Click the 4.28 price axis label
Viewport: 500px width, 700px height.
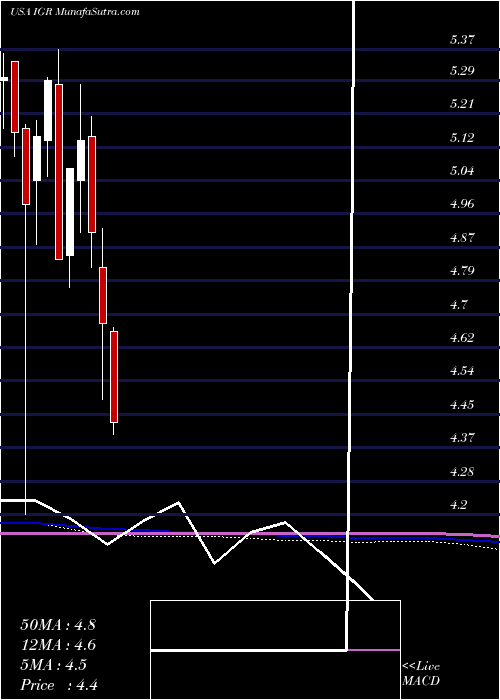(x=462, y=471)
